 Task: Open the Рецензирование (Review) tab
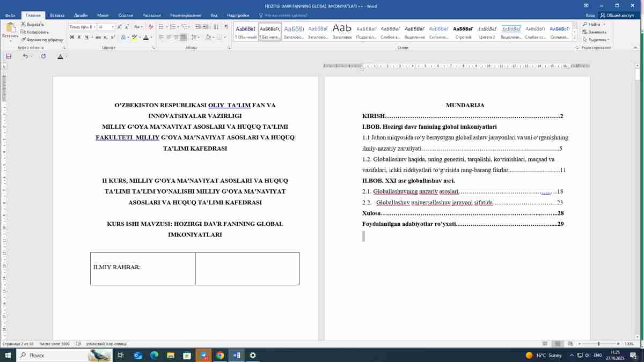point(185,16)
